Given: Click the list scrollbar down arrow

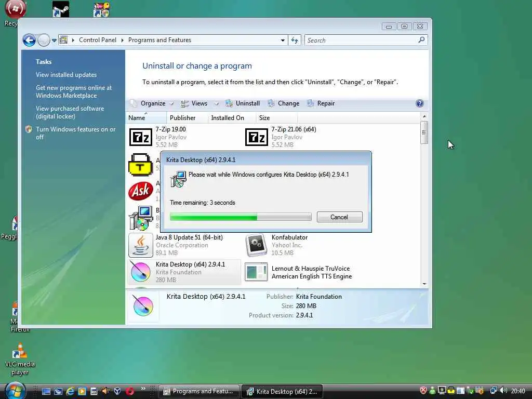Looking at the screenshot, I should [424, 284].
